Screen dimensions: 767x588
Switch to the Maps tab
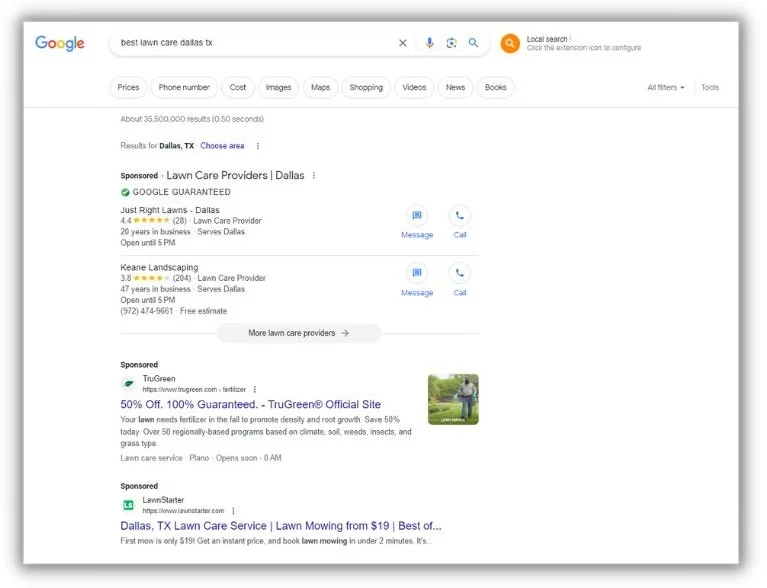pyautogui.click(x=320, y=88)
